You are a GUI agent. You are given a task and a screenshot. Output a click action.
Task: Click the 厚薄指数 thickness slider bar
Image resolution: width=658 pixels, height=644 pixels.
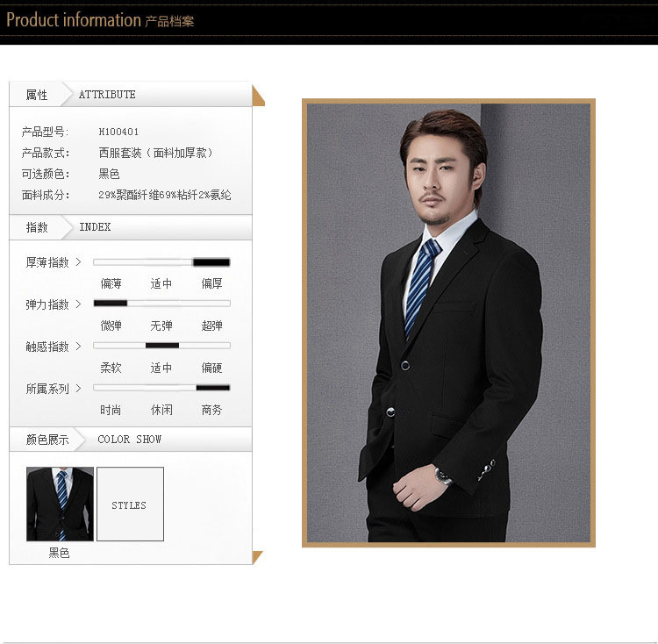click(161, 262)
